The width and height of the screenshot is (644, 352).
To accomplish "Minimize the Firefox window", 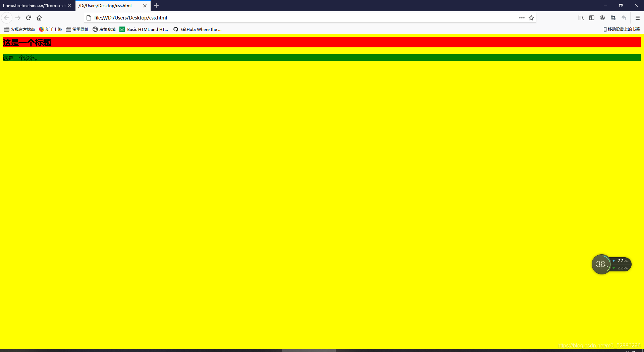I will [x=605, y=5].
